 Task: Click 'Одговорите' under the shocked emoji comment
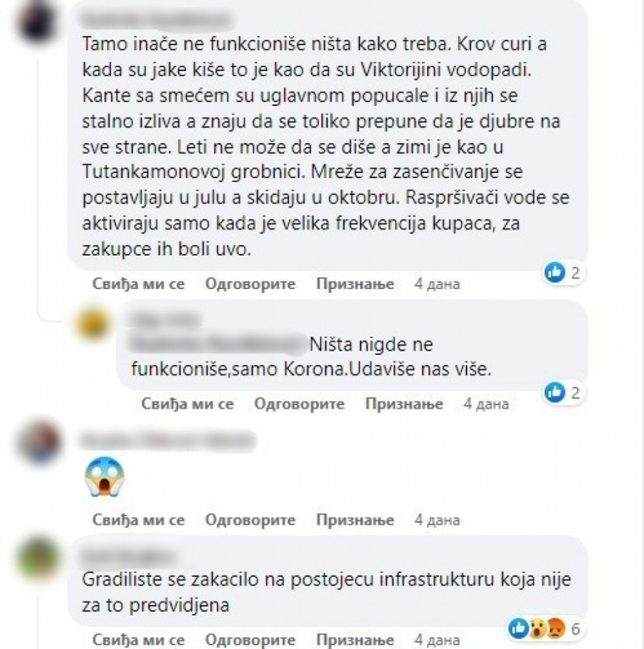tap(250, 520)
